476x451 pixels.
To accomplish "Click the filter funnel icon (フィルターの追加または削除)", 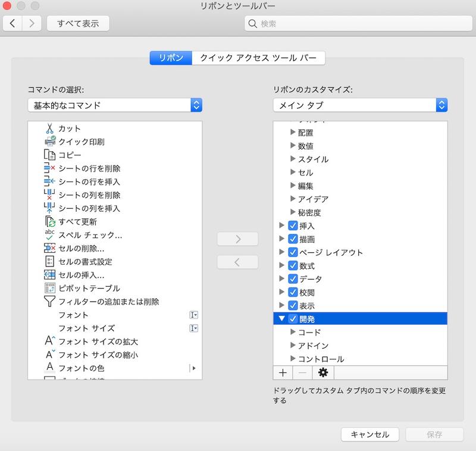I will pos(49,302).
